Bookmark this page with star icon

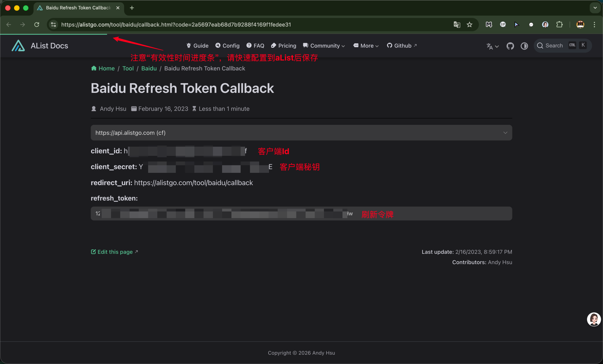click(469, 24)
